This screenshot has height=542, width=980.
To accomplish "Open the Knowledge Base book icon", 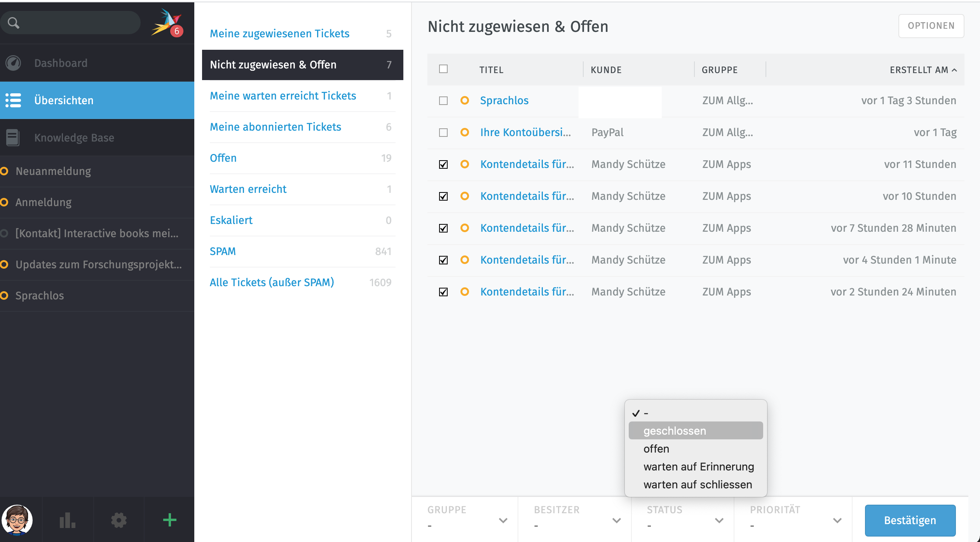I will pyautogui.click(x=12, y=138).
